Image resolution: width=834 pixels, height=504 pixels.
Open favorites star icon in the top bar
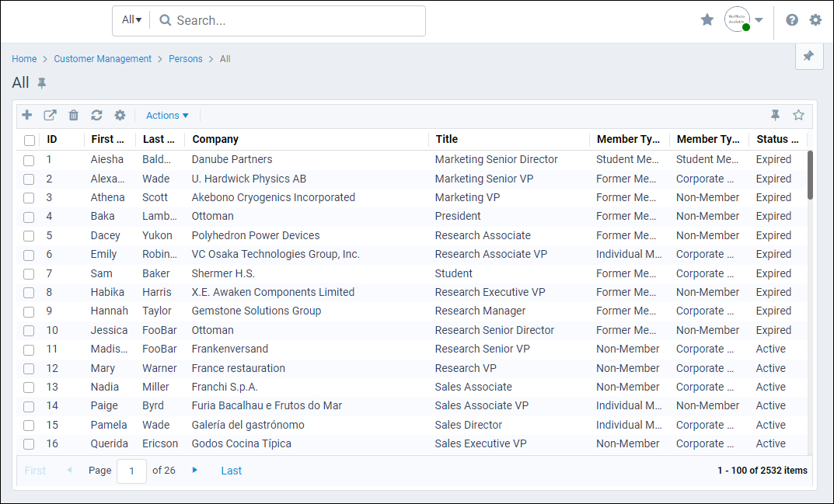click(707, 20)
